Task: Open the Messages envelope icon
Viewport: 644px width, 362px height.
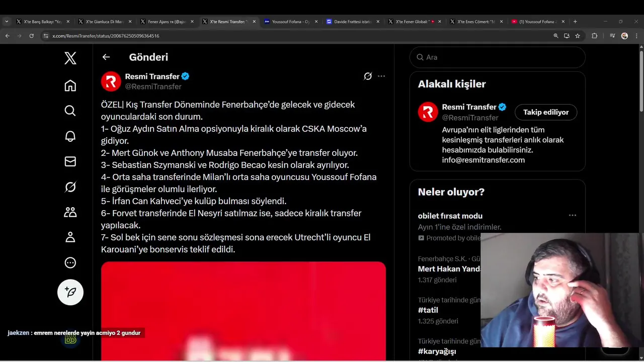Action: click(70, 161)
